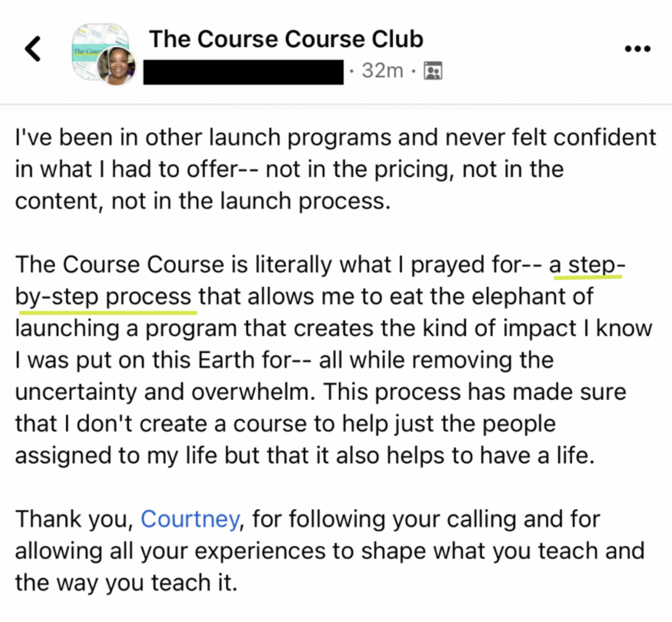Image resolution: width=672 pixels, height=622 pixels.
Task: Click the blacked-out poster name
Action: click(243, 72)
